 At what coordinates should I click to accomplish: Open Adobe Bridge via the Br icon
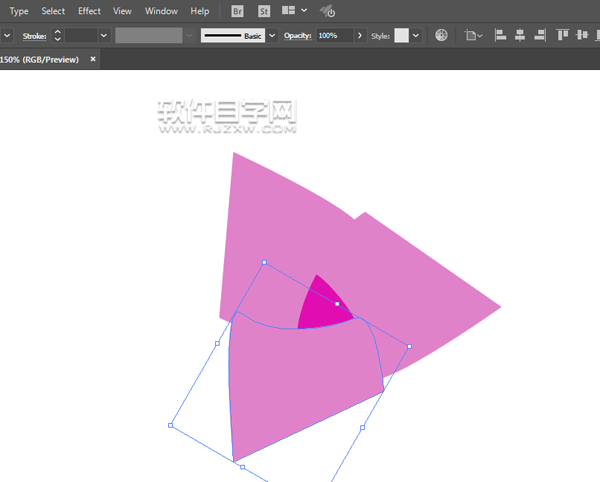[237, 11]
